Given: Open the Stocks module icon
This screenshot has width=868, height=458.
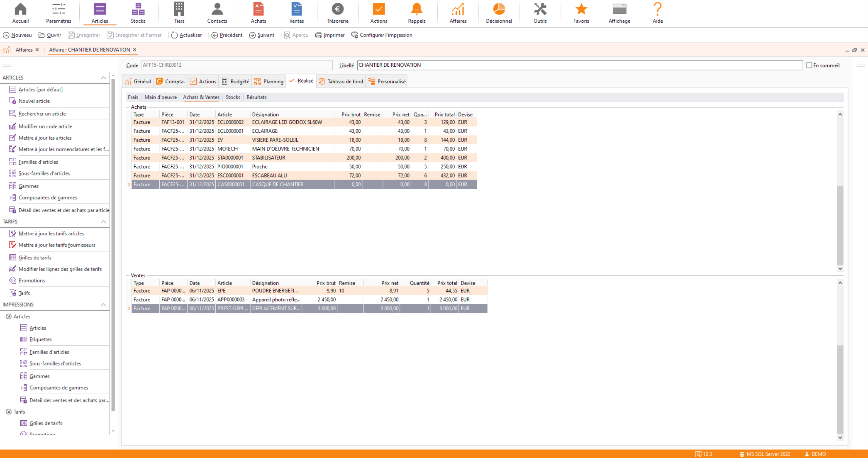Looking at the screenshot, I should click(138, 9).
